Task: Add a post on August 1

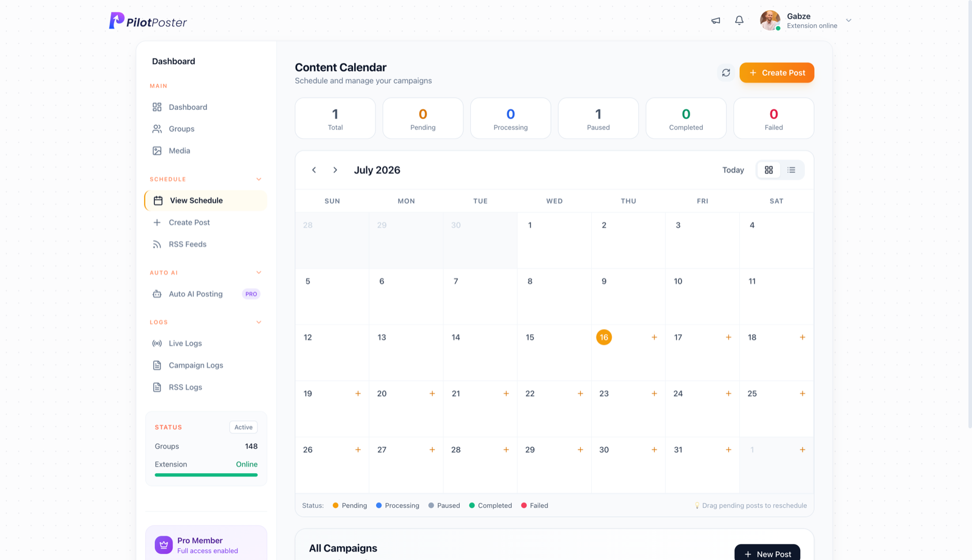Action: [803, 450]
